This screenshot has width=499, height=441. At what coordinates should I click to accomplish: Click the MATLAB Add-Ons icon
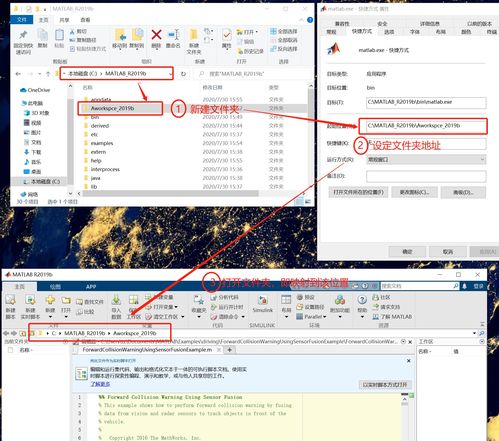pos(340,300)
